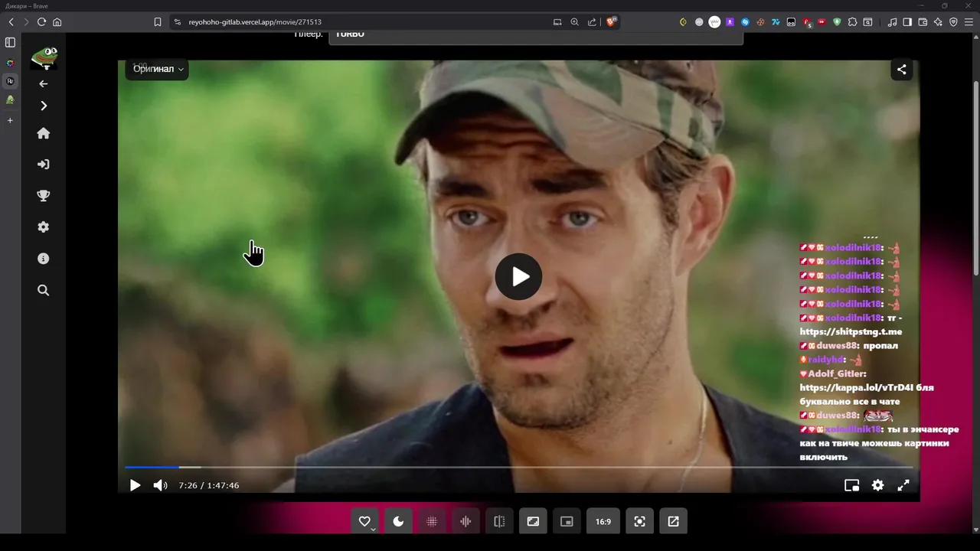Open site settings gear in the sidebar
The image size is (980, 551).
(44, 227)
